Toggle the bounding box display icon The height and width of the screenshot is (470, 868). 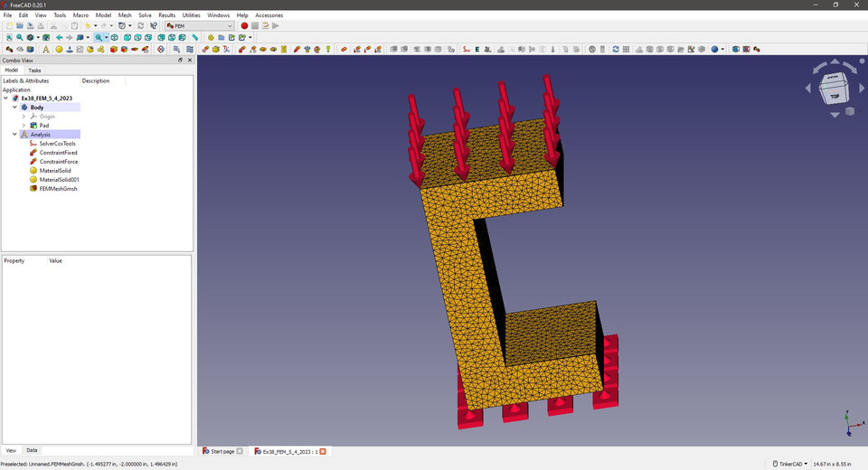tap(46, 37)
